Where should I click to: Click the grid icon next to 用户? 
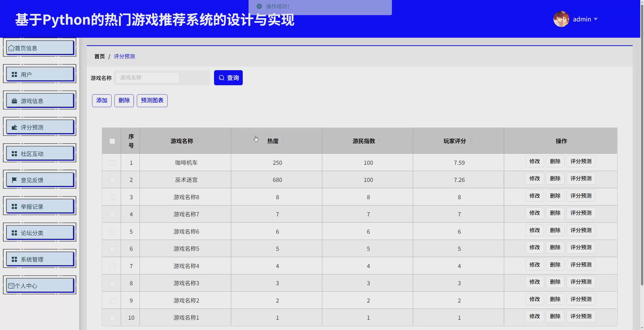14,74
